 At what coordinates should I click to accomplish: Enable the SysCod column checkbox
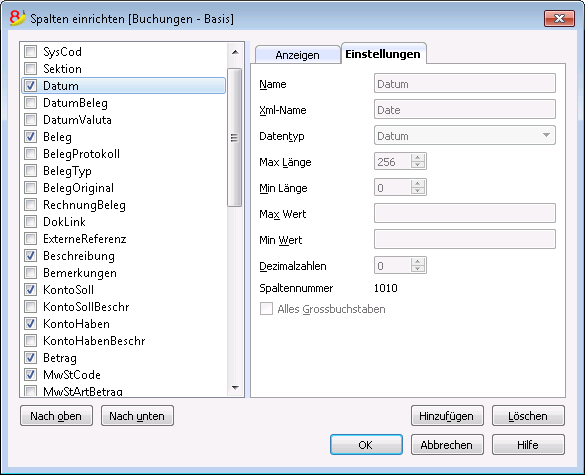(x=31, y=51)
